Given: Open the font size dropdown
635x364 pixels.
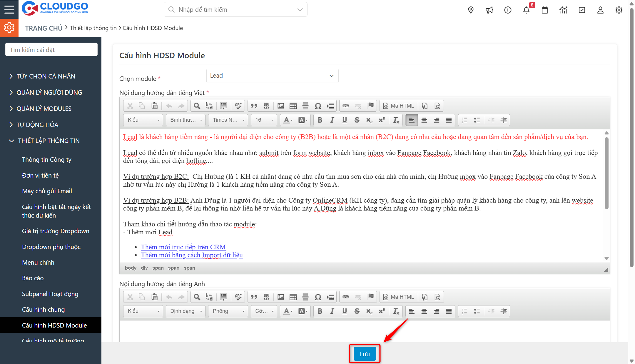Looking at the screenshot, I should (x=263, y=120).
